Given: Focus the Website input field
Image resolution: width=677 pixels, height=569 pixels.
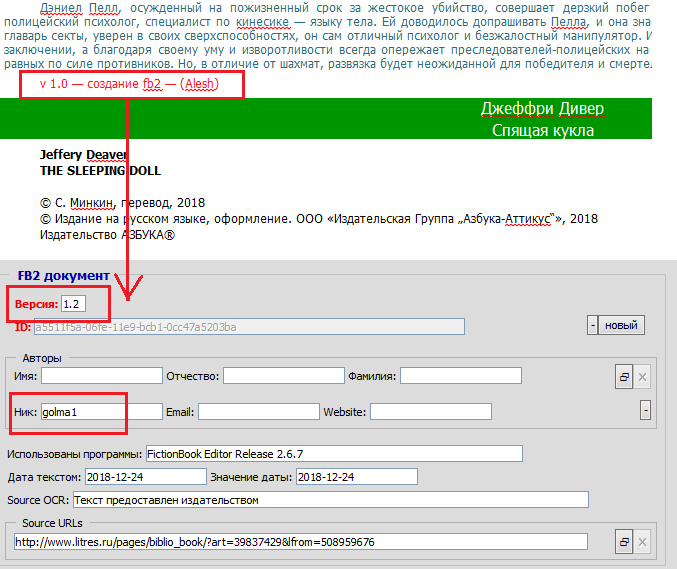Looking at the screenshot, I should (430, 411).
